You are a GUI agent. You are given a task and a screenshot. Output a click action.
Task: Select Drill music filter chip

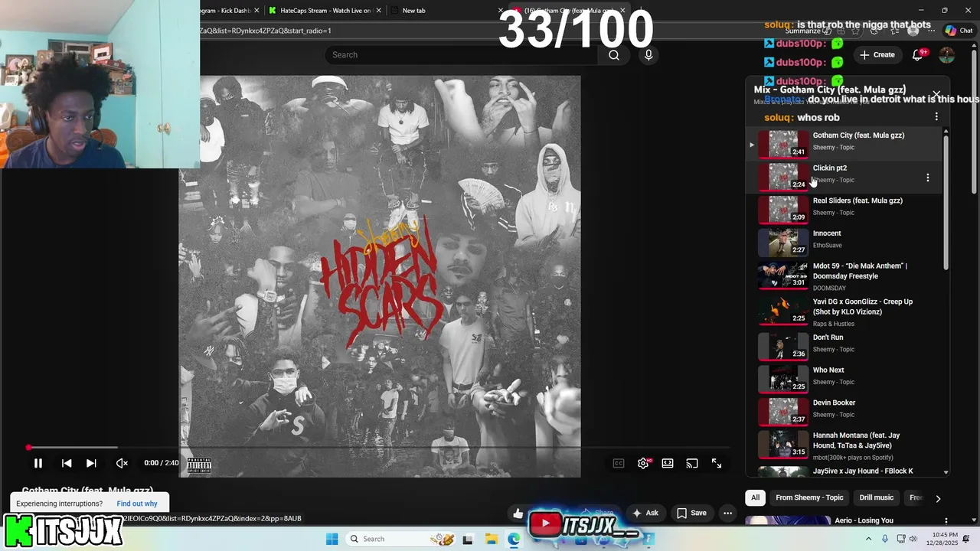876,497
